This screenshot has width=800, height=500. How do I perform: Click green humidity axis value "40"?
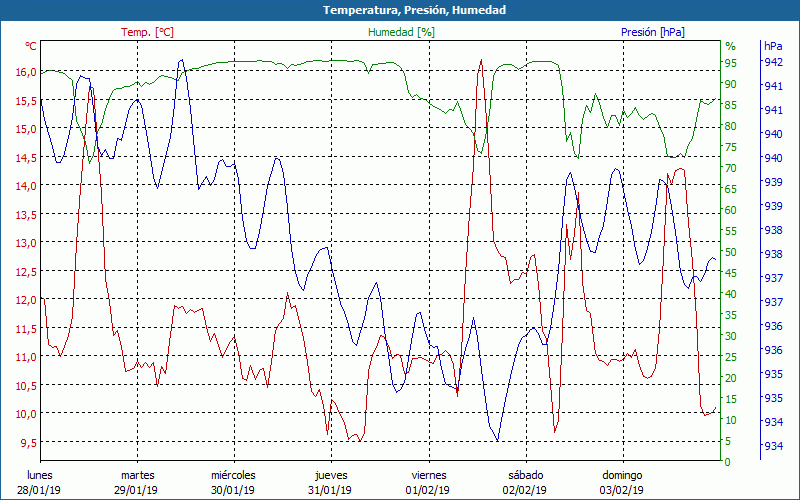point(731,294)
